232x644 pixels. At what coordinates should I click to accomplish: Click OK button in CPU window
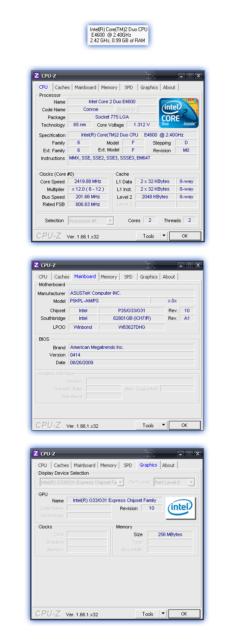[x=185, y=236]
